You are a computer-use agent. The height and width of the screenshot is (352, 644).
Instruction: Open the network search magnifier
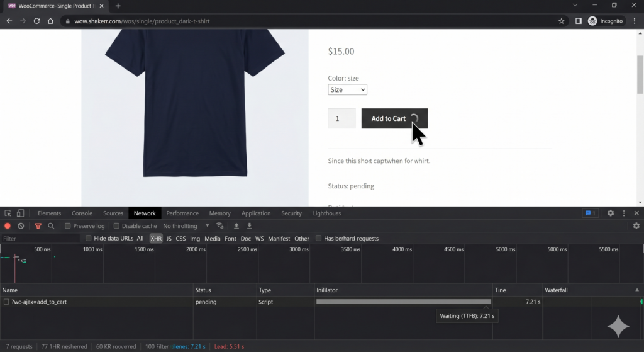pyautogui.click(x=51, y=226)
